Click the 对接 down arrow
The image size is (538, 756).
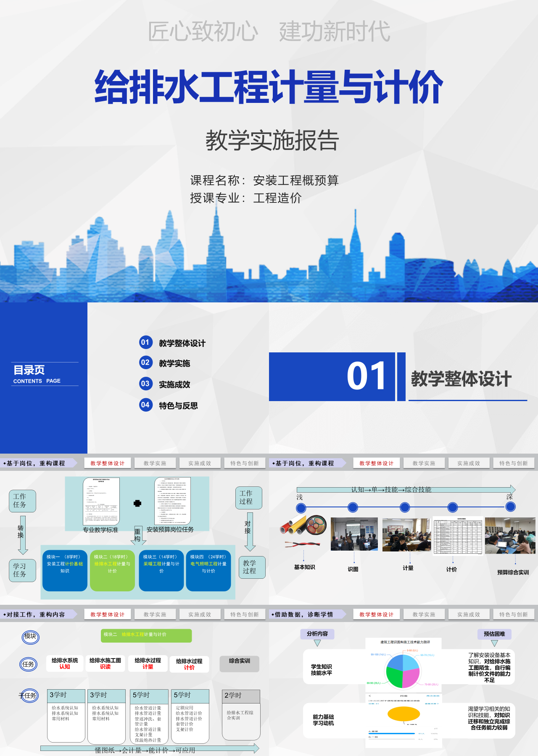click(250, 532)
